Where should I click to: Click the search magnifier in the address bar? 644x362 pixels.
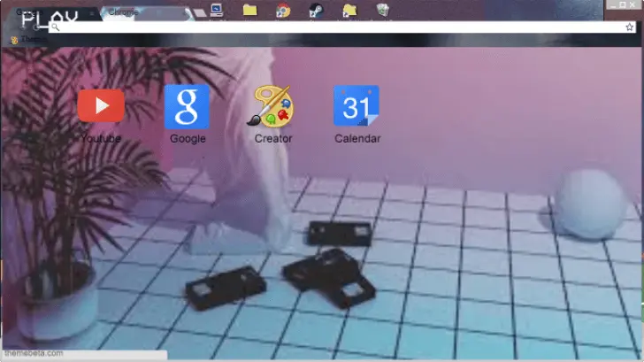click(x=55, y=27)
